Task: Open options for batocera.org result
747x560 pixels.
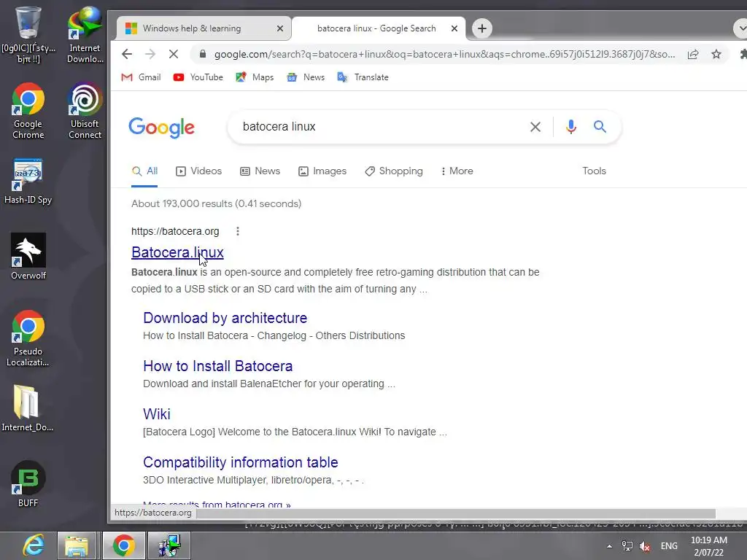Action: click(238, 231)
